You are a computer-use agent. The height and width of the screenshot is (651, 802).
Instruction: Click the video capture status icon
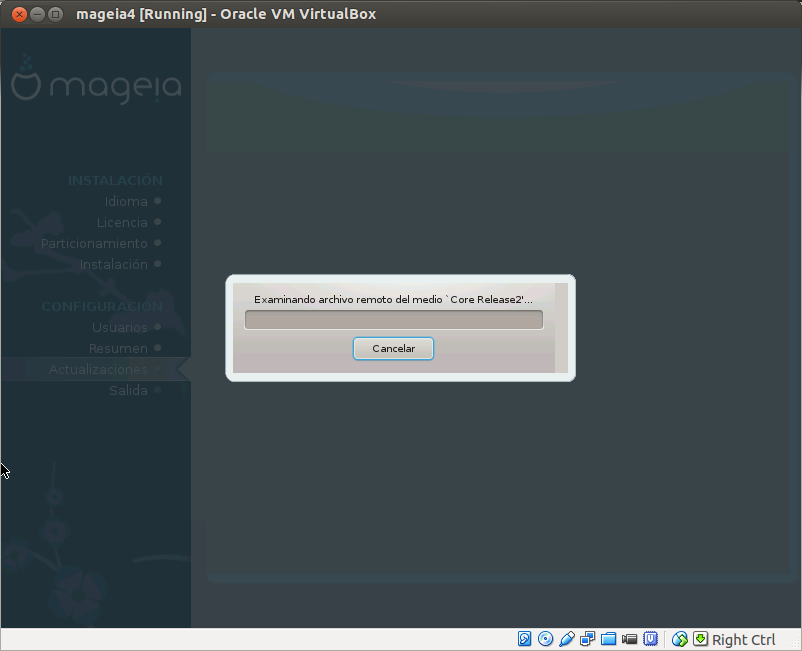coord(629,638)
